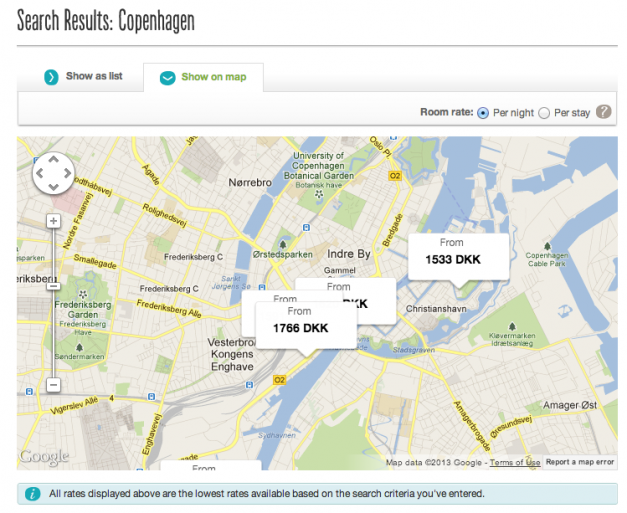Click the Copenhagen Cable Park tree icon
The image size is (627, 513).
click(547, 246)
